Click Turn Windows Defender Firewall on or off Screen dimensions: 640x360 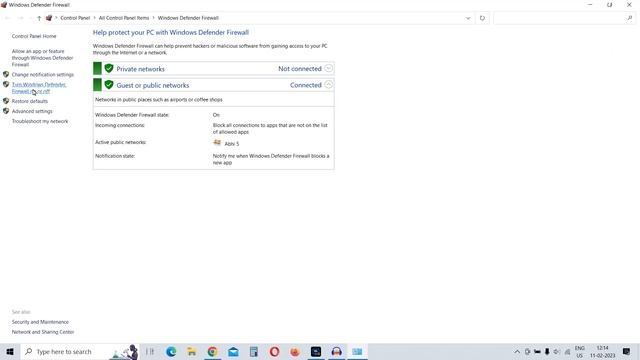pyautogui.click(x=39, y=88)
